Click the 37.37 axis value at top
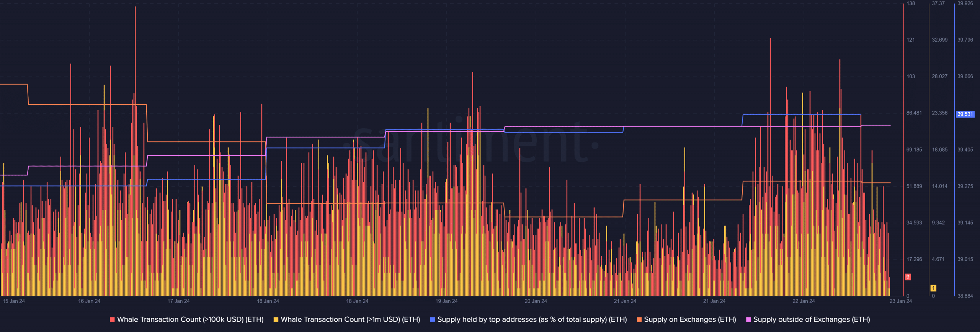The width and height of the screenshot is (980, 332). click(x=938, y=3)
